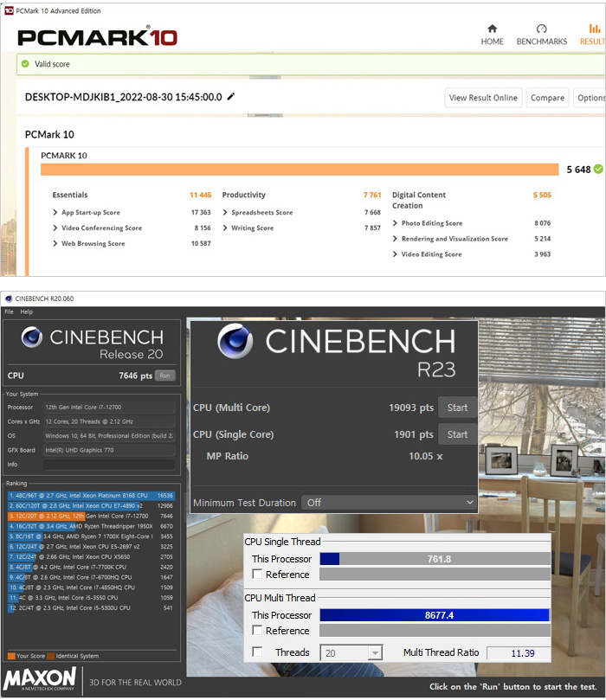Click the orange Your Score legend swatch
This screenshot has height=700, width=606.
coord(11,656)
